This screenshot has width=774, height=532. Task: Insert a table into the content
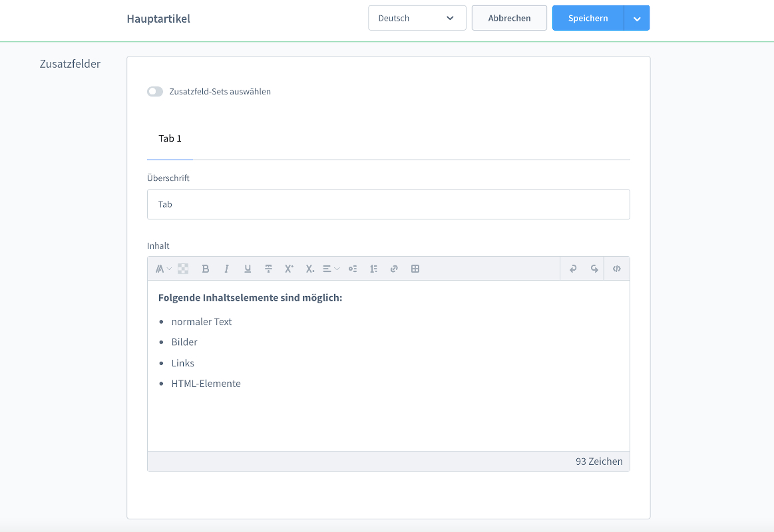pos(415,269)
